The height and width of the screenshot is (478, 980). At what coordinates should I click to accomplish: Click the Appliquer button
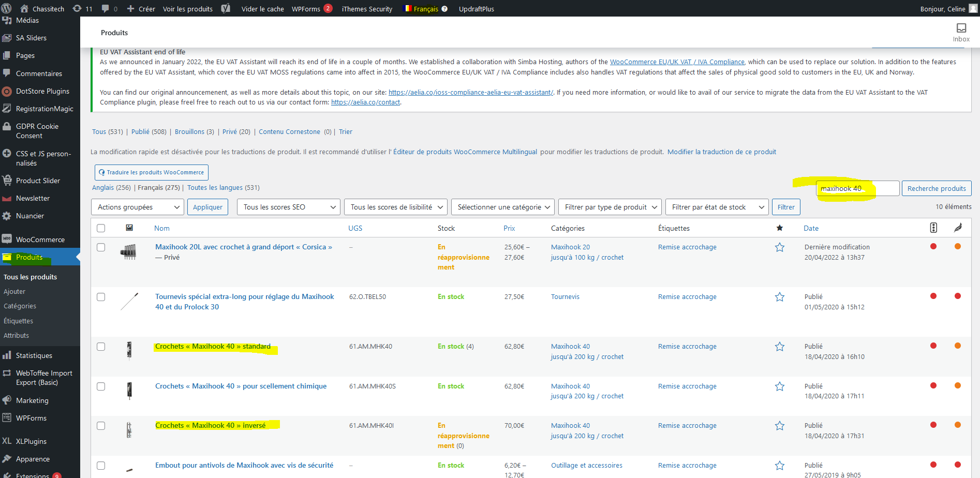(207, 207)
